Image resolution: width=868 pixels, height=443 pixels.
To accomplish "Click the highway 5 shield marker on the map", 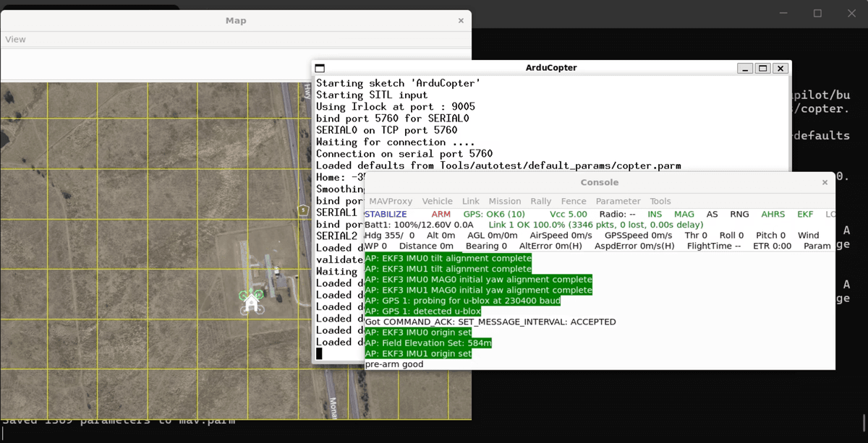I will 302,210.
